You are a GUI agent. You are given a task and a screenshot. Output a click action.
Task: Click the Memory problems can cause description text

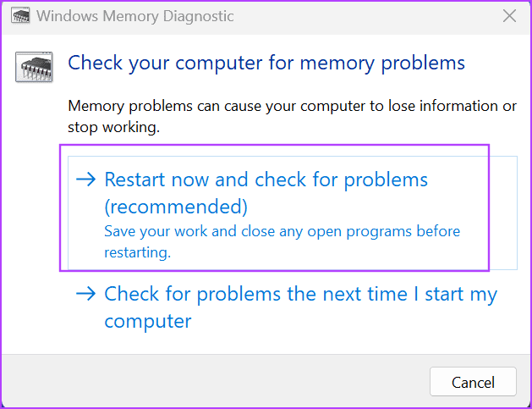coord(291,106)
